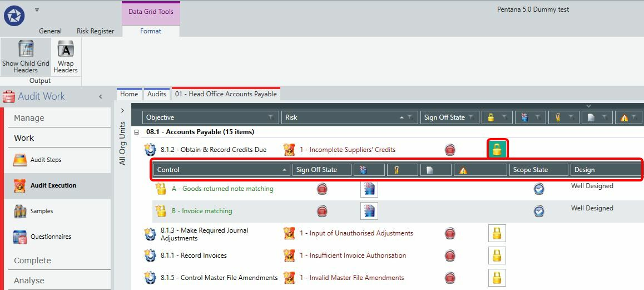Collapse the Audit Work navigation pane

click(101, 97)
